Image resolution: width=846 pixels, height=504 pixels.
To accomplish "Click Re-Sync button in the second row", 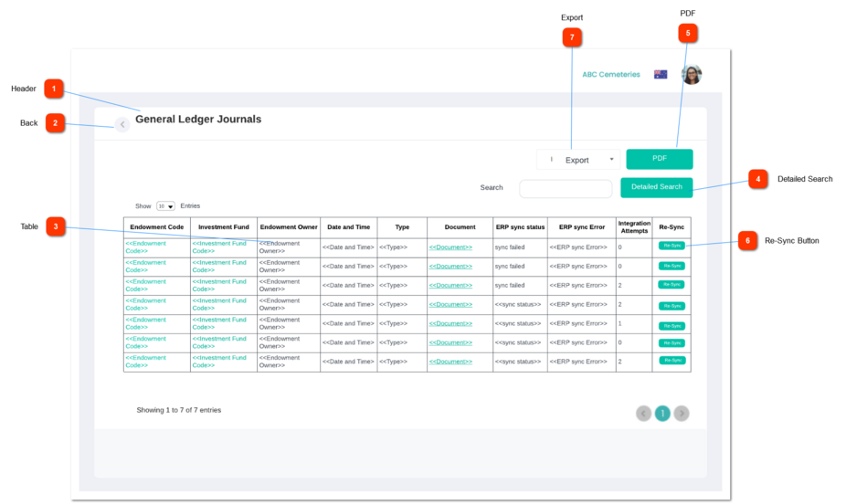I will tap(672, 266).
